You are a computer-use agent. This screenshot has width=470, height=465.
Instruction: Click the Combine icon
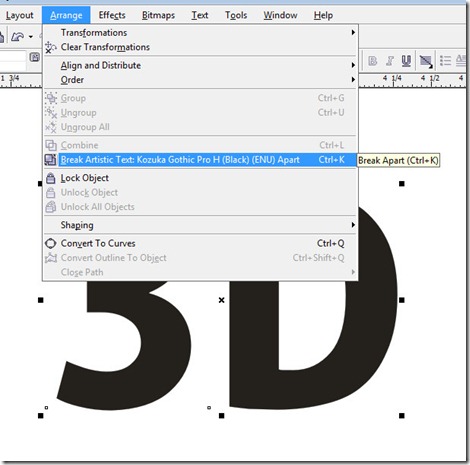51,145
